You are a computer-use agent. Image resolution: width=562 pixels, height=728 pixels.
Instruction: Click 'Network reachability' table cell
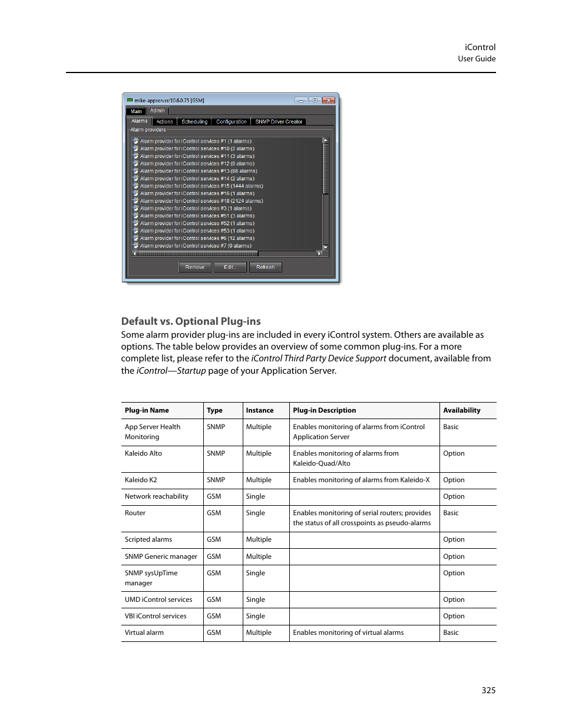pyautogui.click(x=157, y=496)
